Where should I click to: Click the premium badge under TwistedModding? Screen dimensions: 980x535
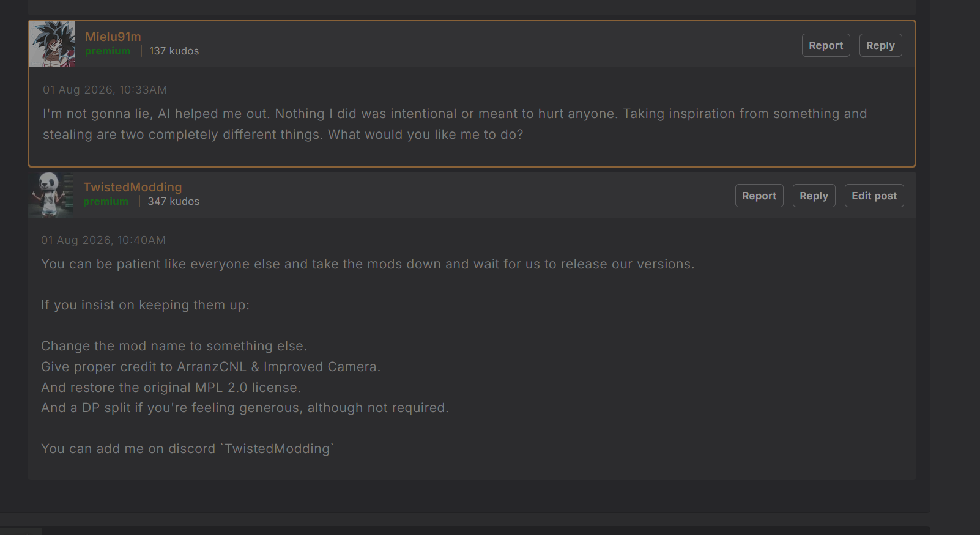pyautogui.click(x=106, y=202)
